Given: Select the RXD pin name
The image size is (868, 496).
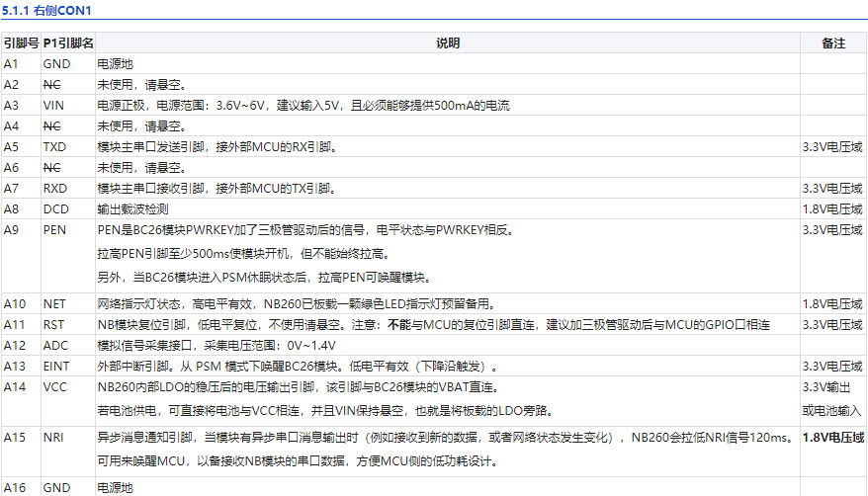Looking at the screenshot, I should click(54, 189).
